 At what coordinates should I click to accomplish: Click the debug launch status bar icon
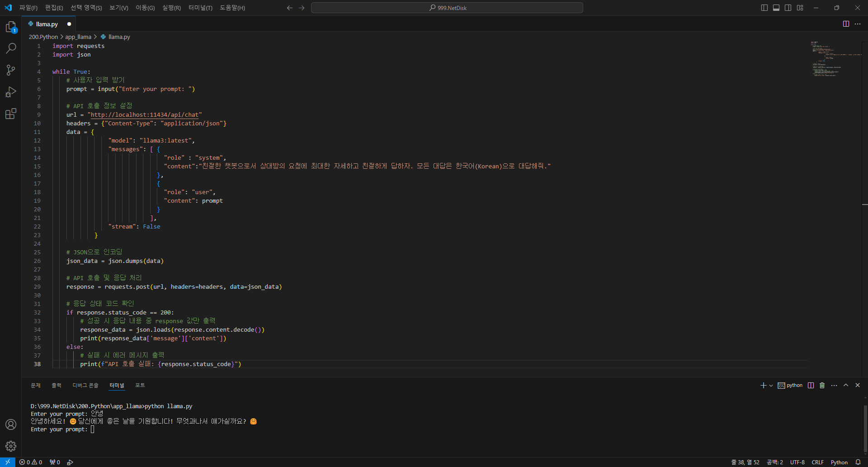point(70,462)
